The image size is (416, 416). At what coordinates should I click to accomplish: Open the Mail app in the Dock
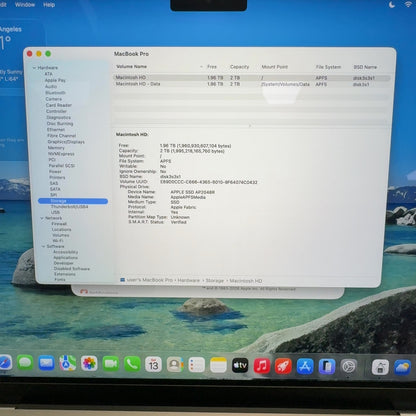[46, 363]
